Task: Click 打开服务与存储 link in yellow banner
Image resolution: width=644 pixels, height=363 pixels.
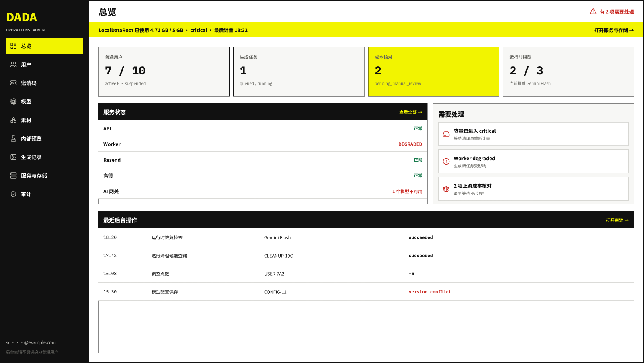Action: click(x=614, y=30)
